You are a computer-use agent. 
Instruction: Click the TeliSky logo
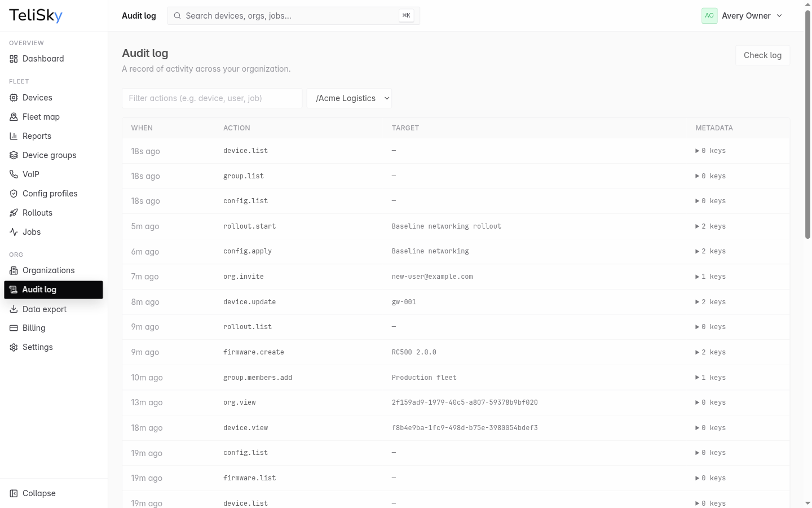click(36, 16)
